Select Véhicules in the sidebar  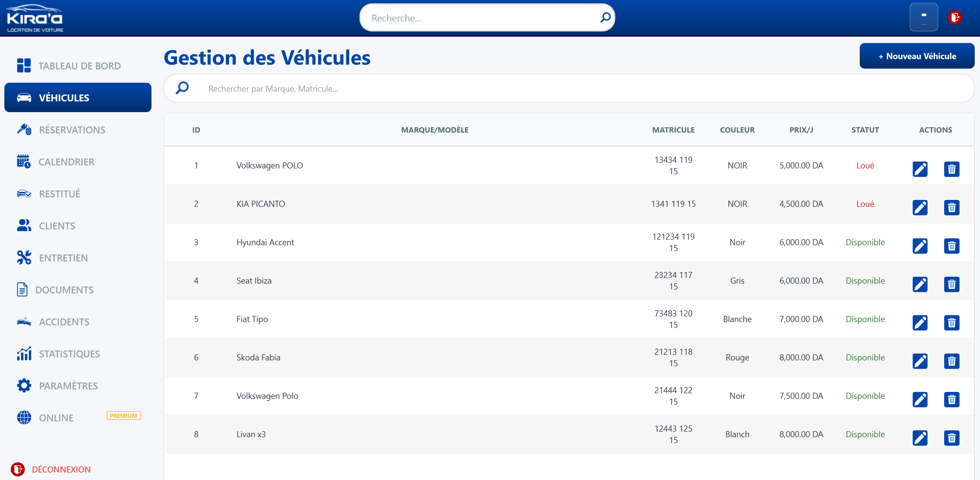click(78, 98)
